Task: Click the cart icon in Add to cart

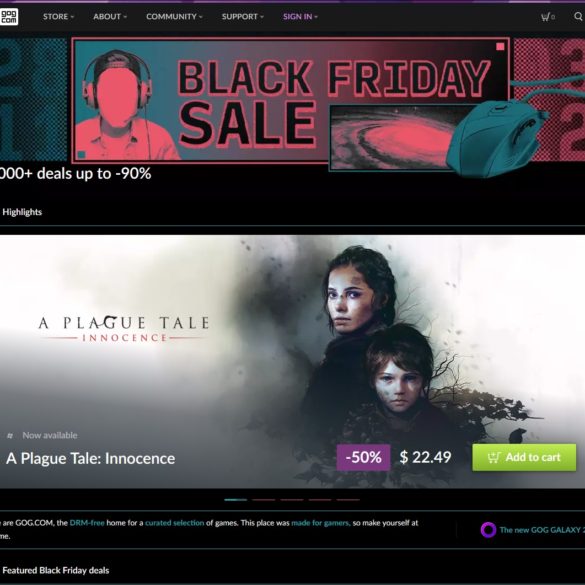Action: pyautogui.click(x=494, y=457)
